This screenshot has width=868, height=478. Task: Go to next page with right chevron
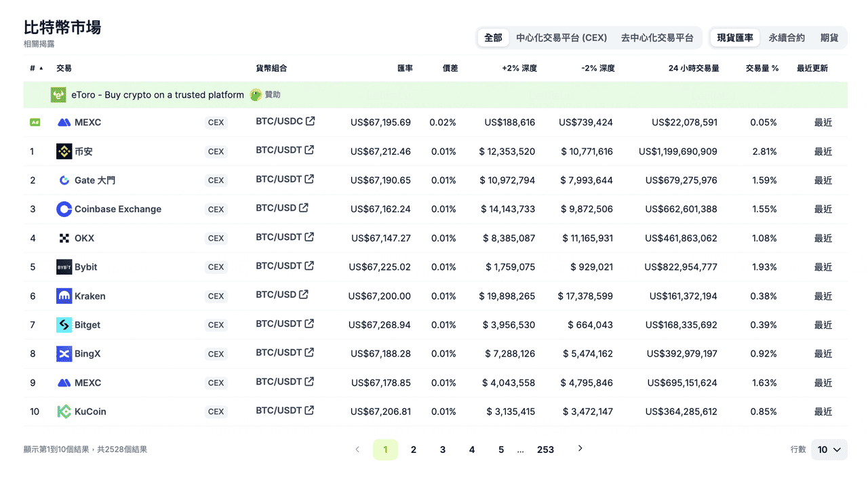click(x=580, y=449)
